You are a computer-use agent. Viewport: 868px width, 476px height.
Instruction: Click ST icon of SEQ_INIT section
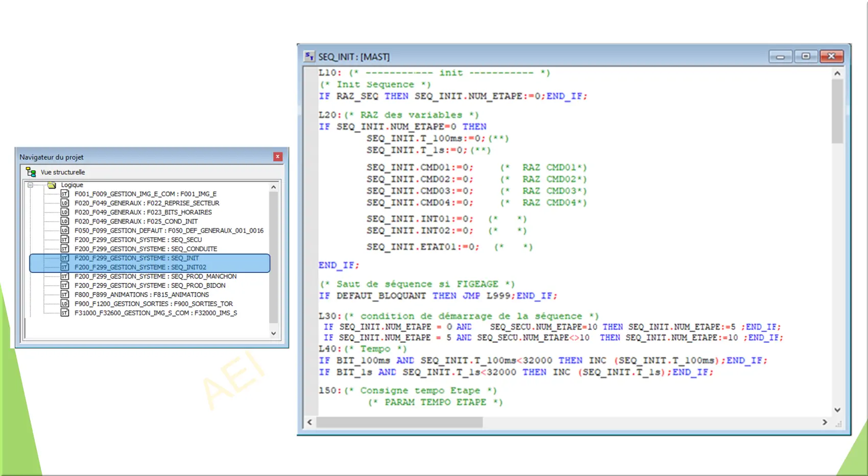(65, 258)
